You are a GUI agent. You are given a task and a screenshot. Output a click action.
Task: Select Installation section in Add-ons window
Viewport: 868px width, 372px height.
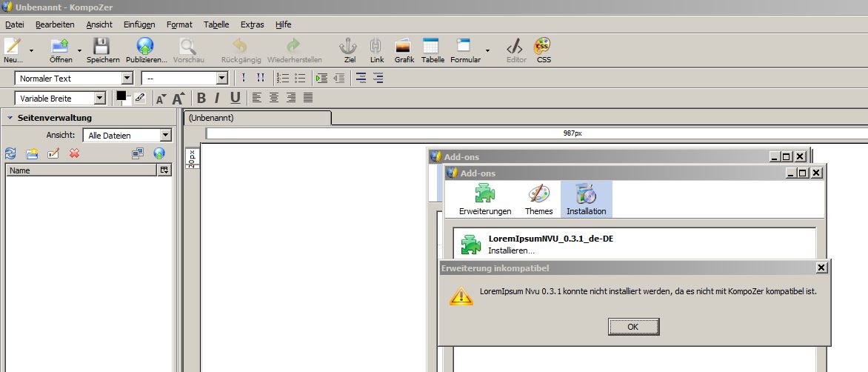(x=587, y=200)
